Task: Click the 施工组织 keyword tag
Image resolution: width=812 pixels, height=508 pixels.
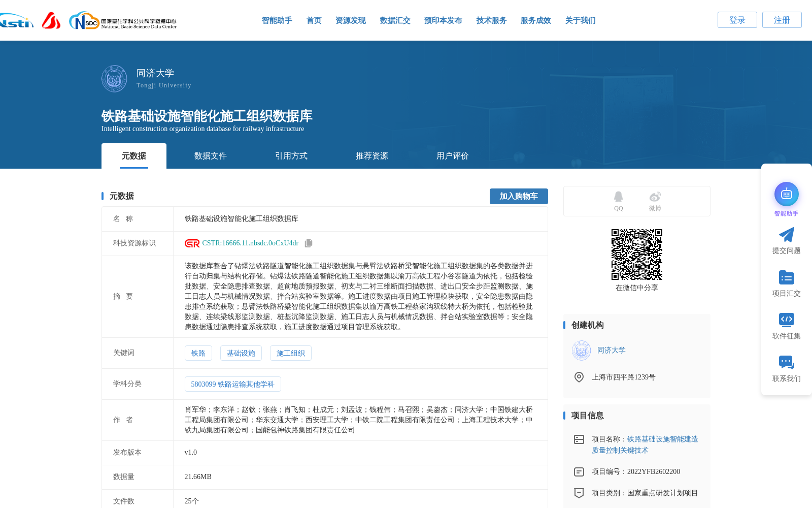Action: (291, 353)
